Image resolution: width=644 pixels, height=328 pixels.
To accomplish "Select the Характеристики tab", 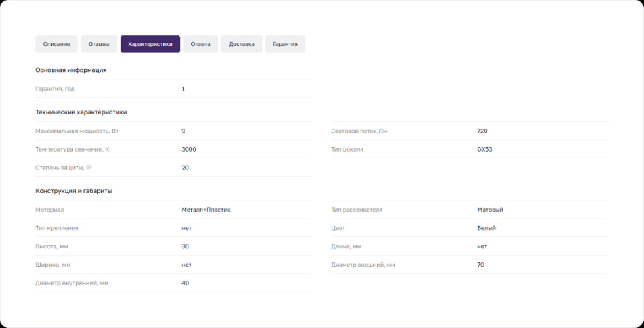I will tap(150, 44).
